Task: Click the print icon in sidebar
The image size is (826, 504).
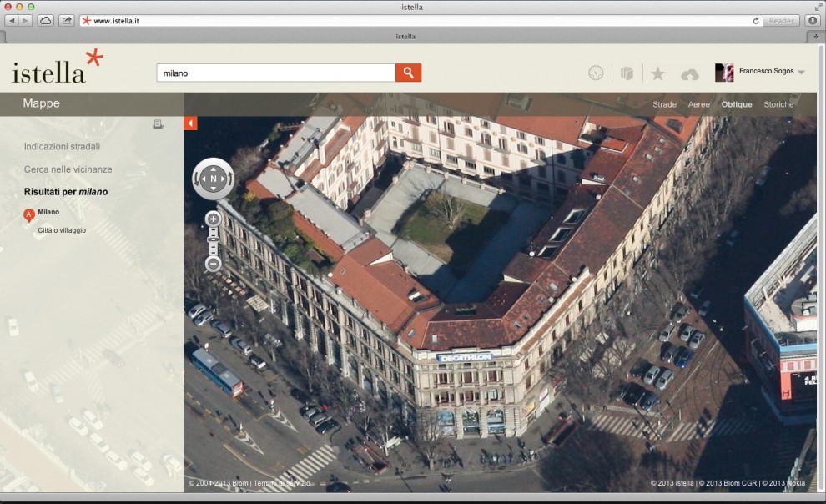Action: tap(158, 124)
